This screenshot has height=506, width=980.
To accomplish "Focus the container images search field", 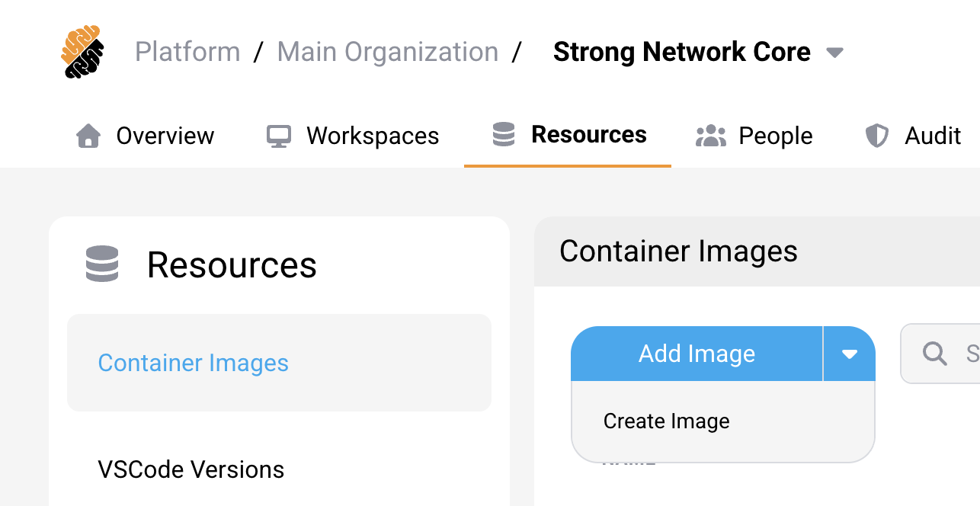I will (x=940, y=354).
